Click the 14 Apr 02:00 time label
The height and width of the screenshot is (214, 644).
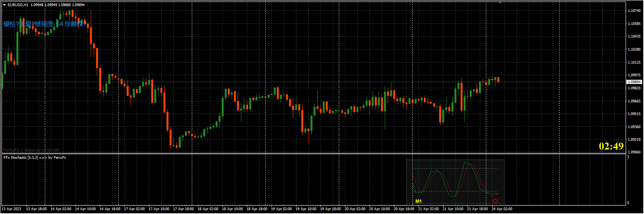coord(61,209)
